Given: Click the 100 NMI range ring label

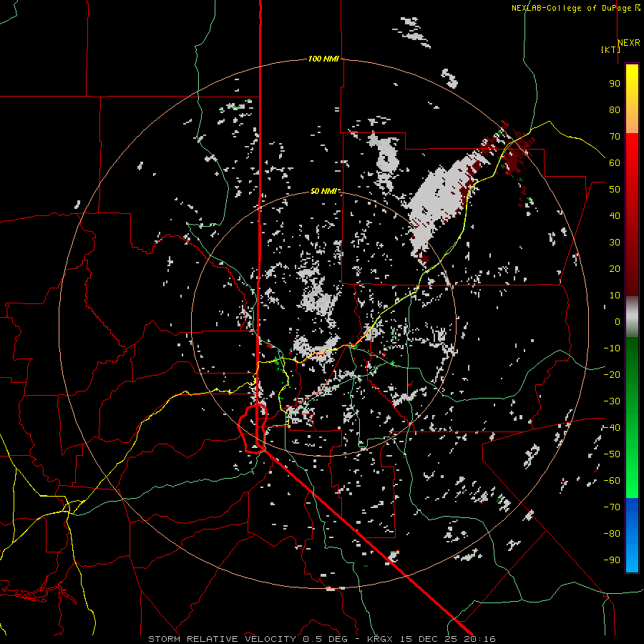Looking at the screenshot, I should [323, 59].
